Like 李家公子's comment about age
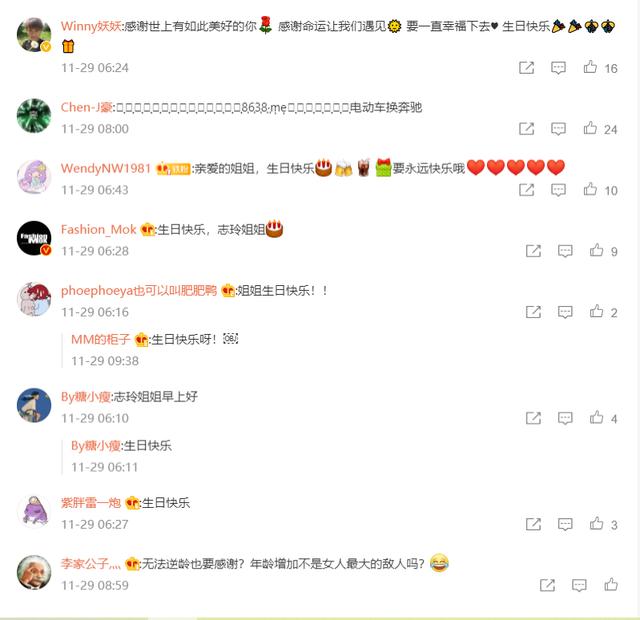The image size is (640, 620). 611,584
